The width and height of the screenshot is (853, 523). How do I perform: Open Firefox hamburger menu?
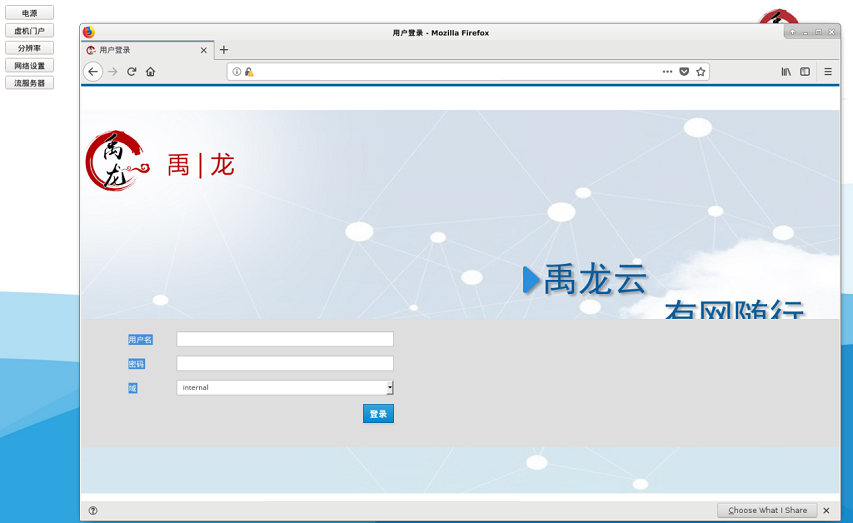point(828,72)
